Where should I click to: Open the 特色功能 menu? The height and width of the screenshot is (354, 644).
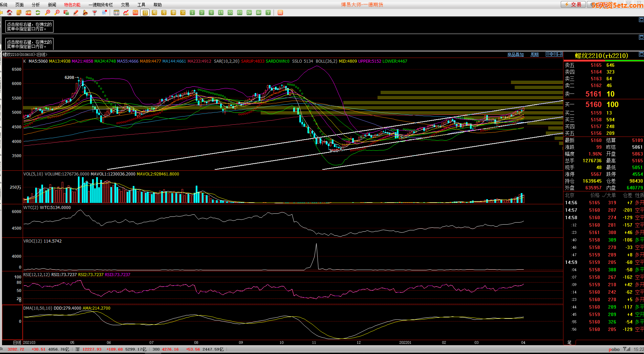coord(72,5)
